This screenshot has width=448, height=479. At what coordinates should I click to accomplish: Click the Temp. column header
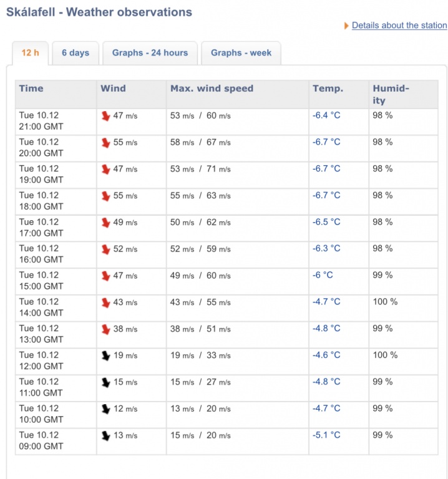pyautogui.click(x=328, y=89)
